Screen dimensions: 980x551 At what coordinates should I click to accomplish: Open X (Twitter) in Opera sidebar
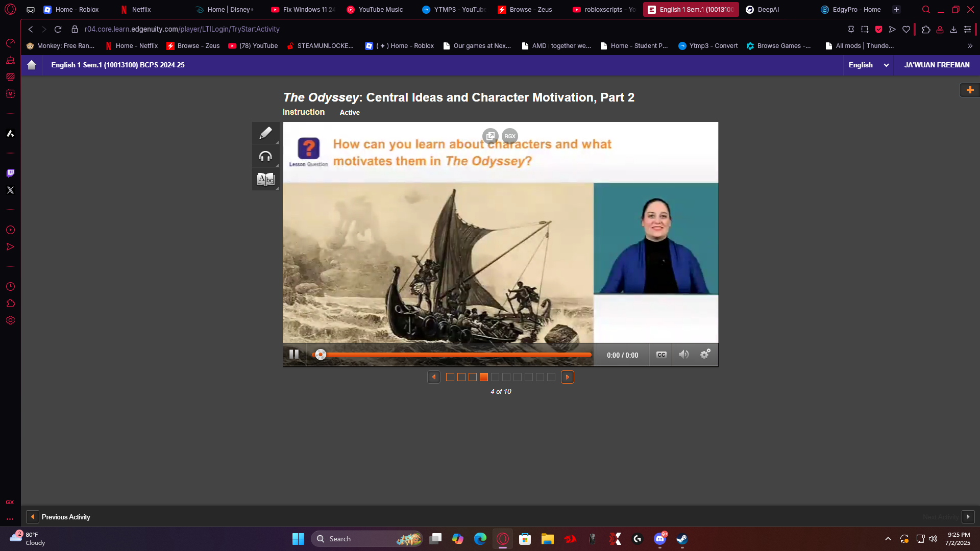10,190
